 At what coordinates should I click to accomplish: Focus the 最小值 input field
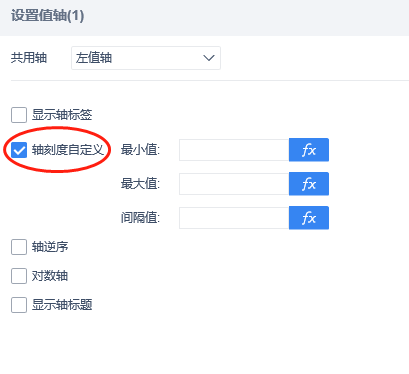pos(234,150)
